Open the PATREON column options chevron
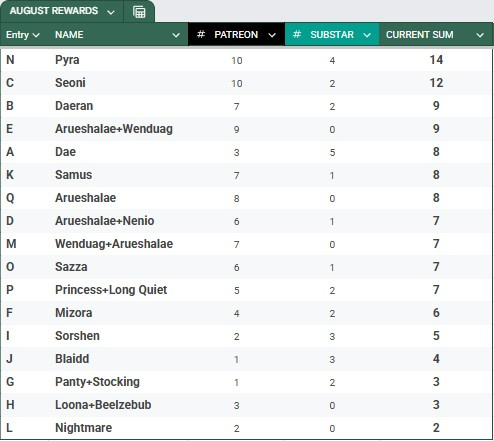 272,35
